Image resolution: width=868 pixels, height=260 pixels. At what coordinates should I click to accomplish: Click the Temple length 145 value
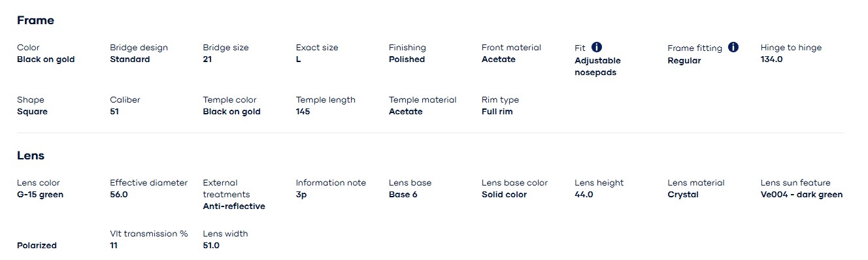click(x=303, y=112)
